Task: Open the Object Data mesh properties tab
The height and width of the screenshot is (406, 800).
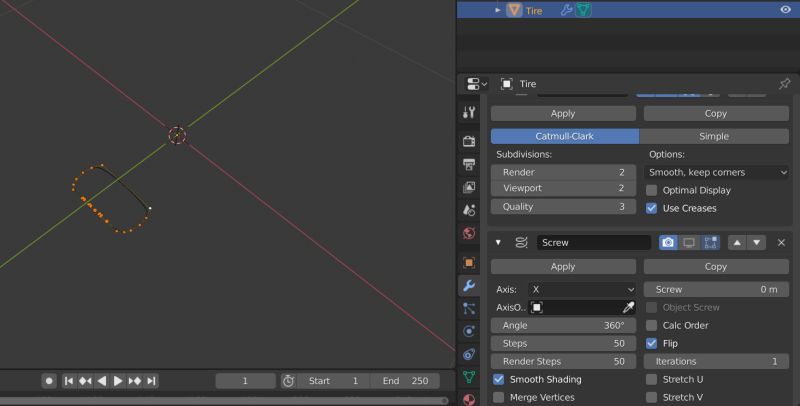Action: pos(469,377)
